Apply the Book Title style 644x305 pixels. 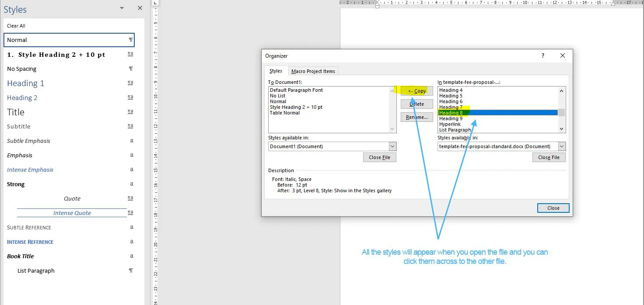click(x=69, y=256)
